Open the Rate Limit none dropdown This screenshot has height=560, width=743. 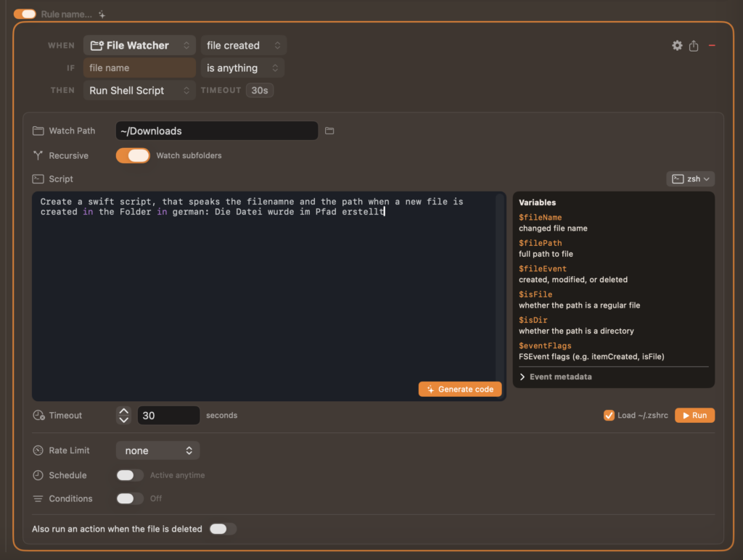coord(157,450)
